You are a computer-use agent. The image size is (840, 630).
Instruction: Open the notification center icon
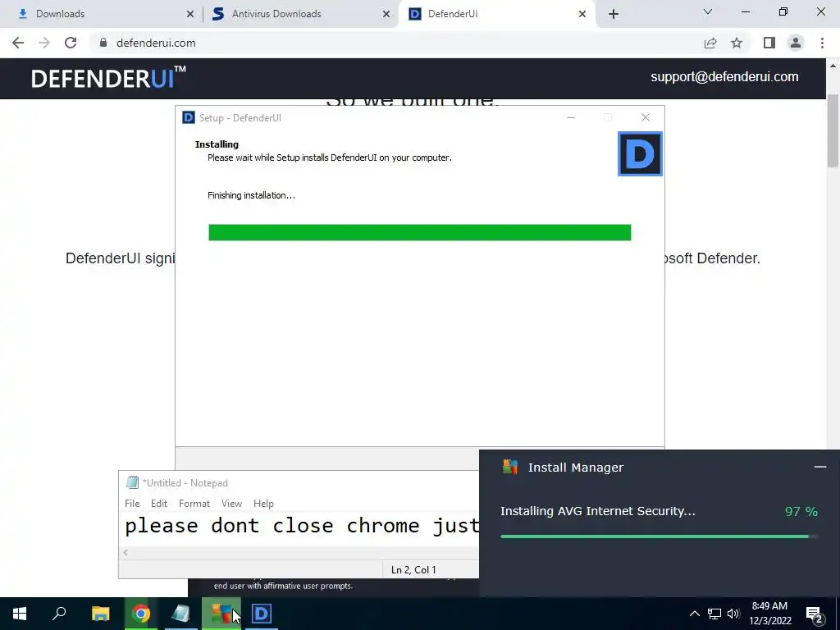coord(815,614)
